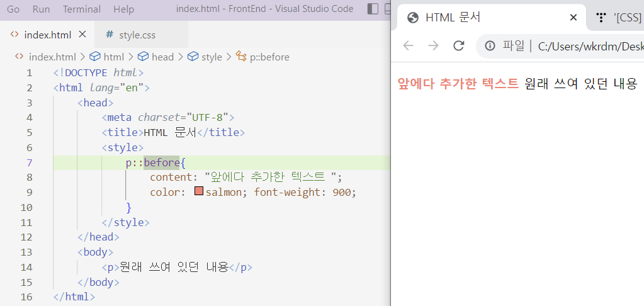This screenshot has width=644, height=306.
Task: Click the index.html breadcrumb segment
Action: [52, 57]
